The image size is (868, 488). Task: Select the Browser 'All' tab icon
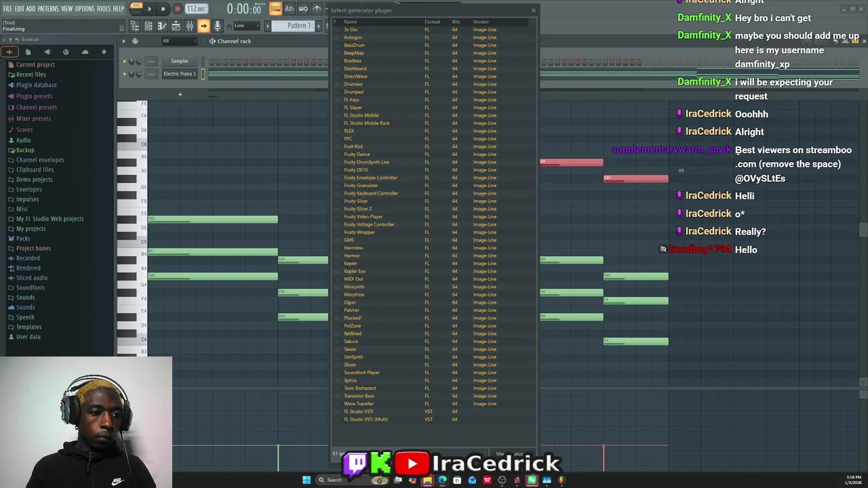9,52
